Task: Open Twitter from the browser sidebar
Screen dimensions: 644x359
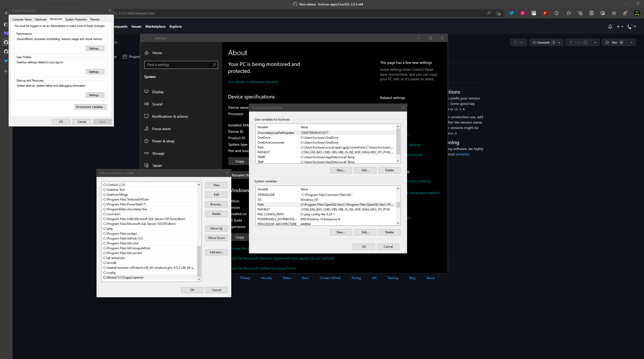Action: tap(6, 61)
